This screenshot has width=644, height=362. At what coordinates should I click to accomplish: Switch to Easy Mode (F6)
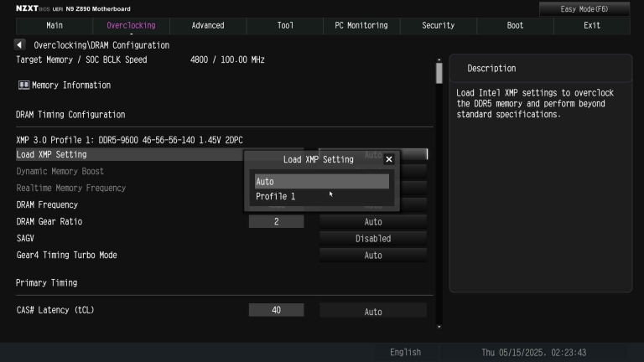(x=584, y=9)
